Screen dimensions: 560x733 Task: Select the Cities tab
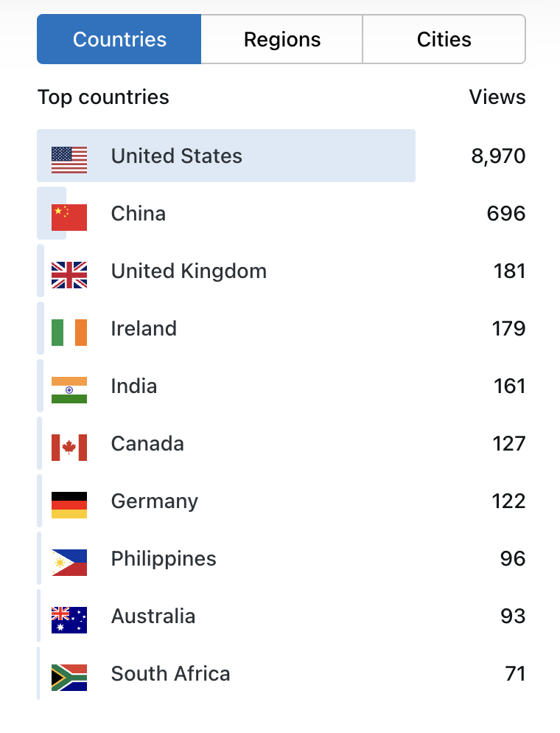coord(444,39)
